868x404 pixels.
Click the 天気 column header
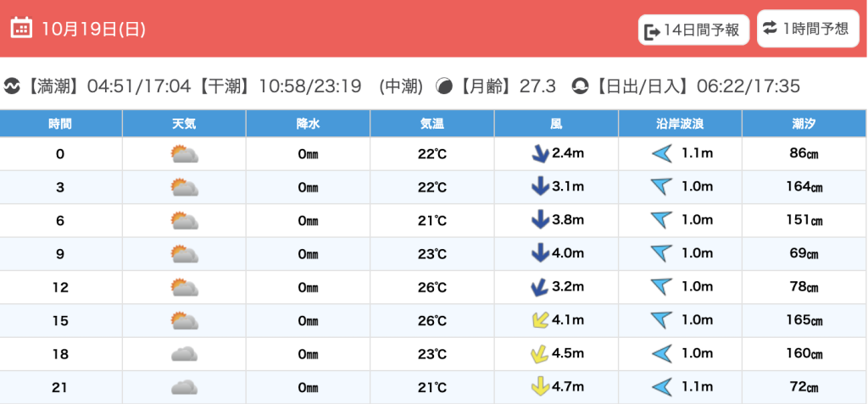pyautogui.click(x=184, y=124)
